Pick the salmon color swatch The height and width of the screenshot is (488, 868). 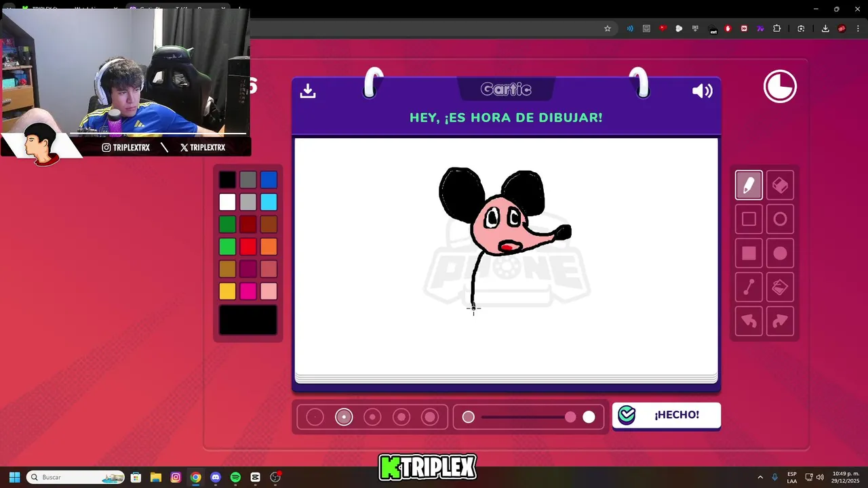[269, 269]
